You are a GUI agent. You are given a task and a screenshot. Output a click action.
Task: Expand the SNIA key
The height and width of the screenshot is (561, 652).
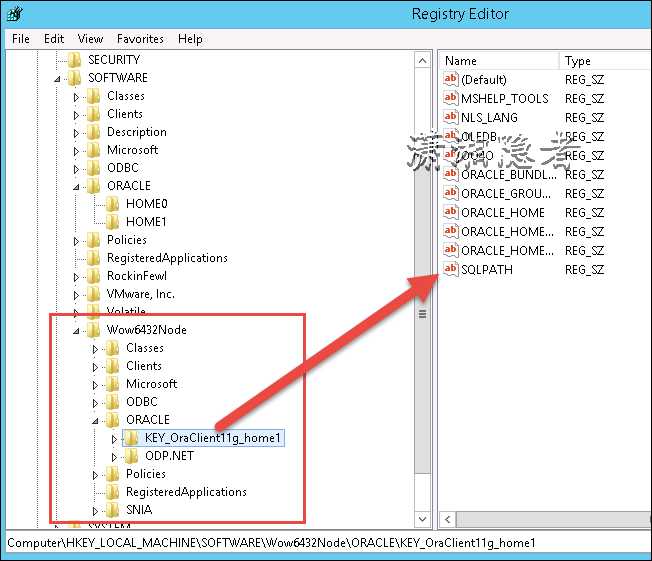pos(95,511)
